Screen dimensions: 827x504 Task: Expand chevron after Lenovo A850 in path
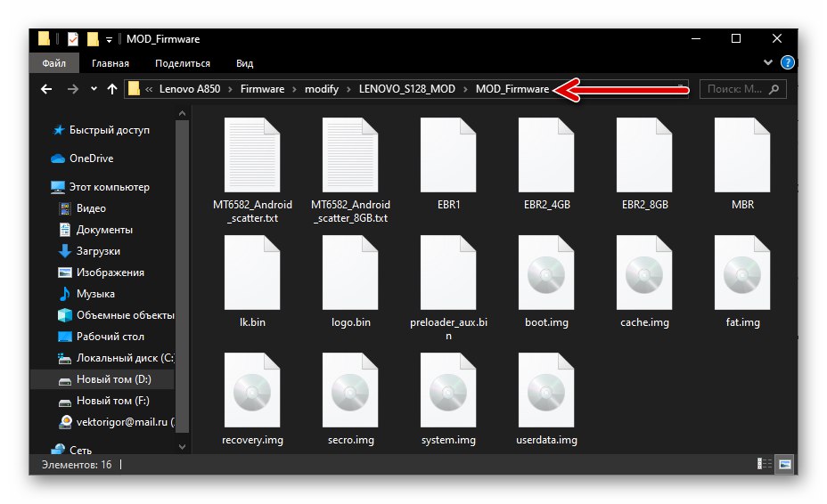[x=231, y=89]
